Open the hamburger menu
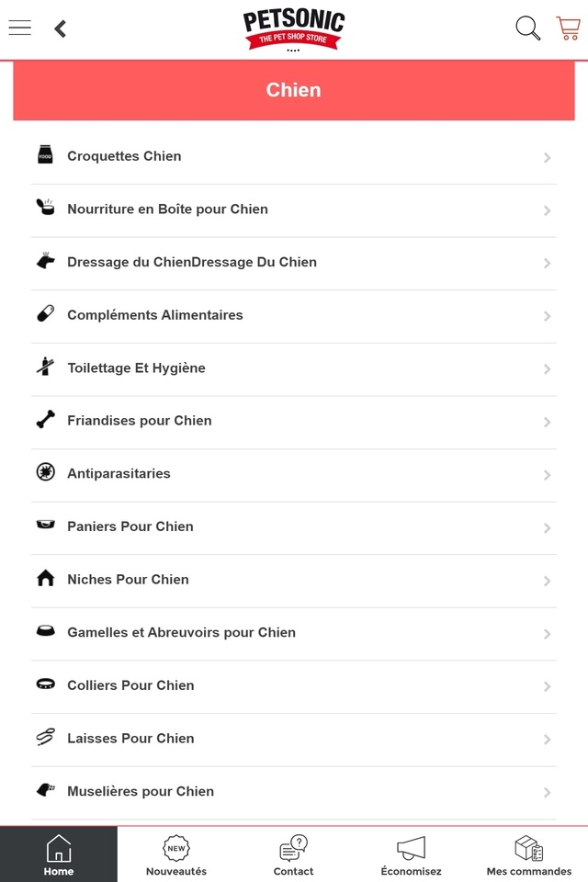Screen dimensions: 588x882 pos(20,28)
